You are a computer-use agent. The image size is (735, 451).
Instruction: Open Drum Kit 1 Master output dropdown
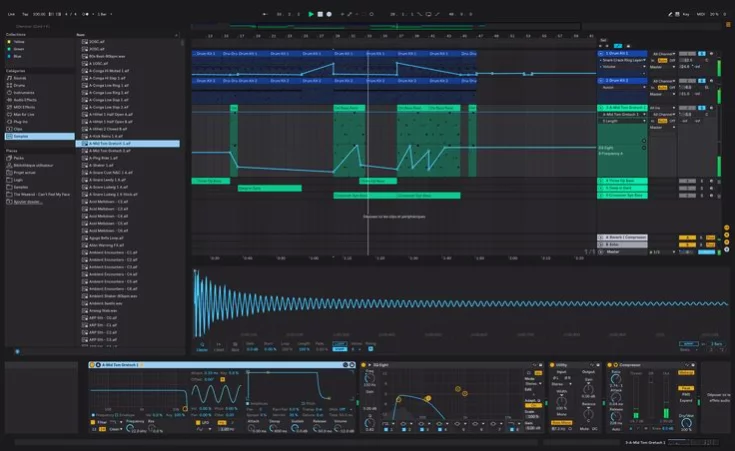pos(663,67)
